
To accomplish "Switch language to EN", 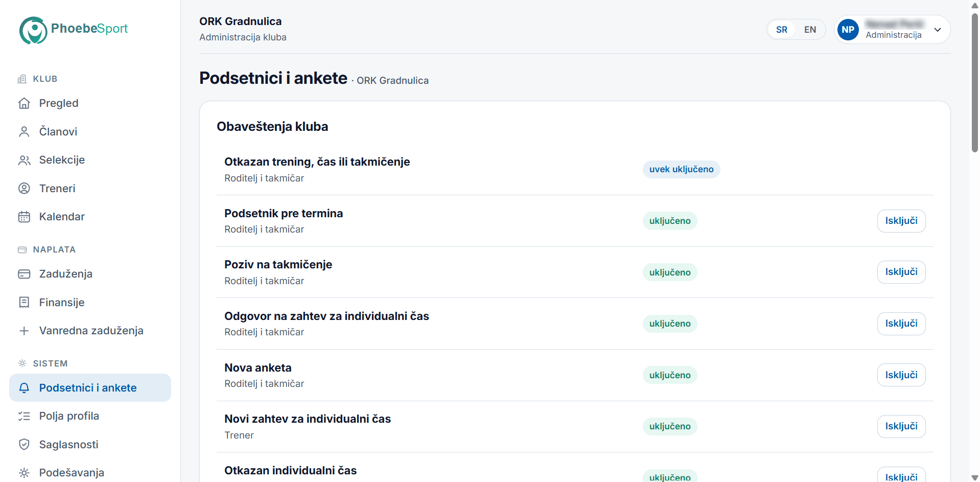I will click(810, 30).
